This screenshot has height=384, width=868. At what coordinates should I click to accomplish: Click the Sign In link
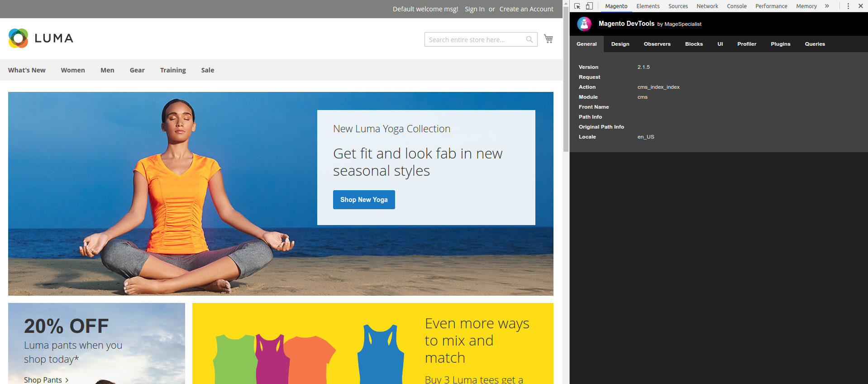click(474, 9)
